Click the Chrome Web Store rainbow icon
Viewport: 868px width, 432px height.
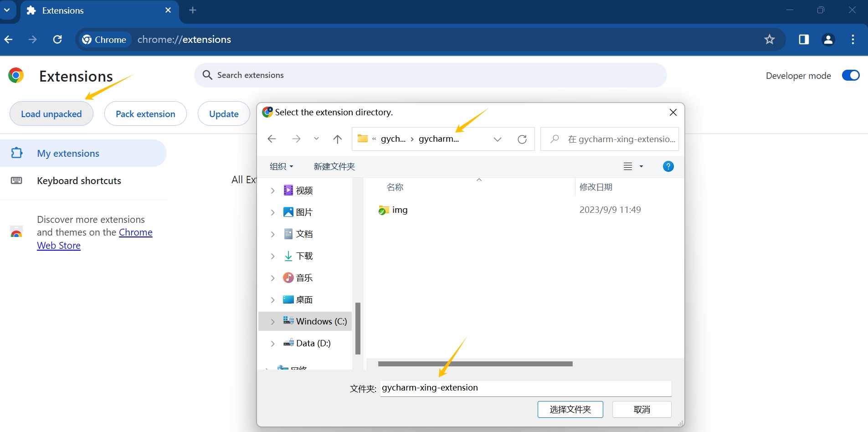point(16,232)
